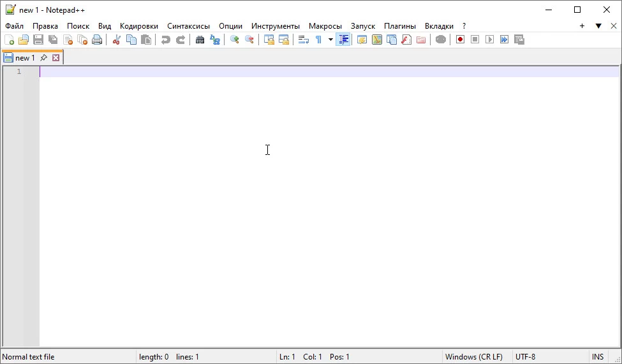Toggle show all characters pilcrow icon
Viewport: 622px width, 364px height.
tap(318, 40)
